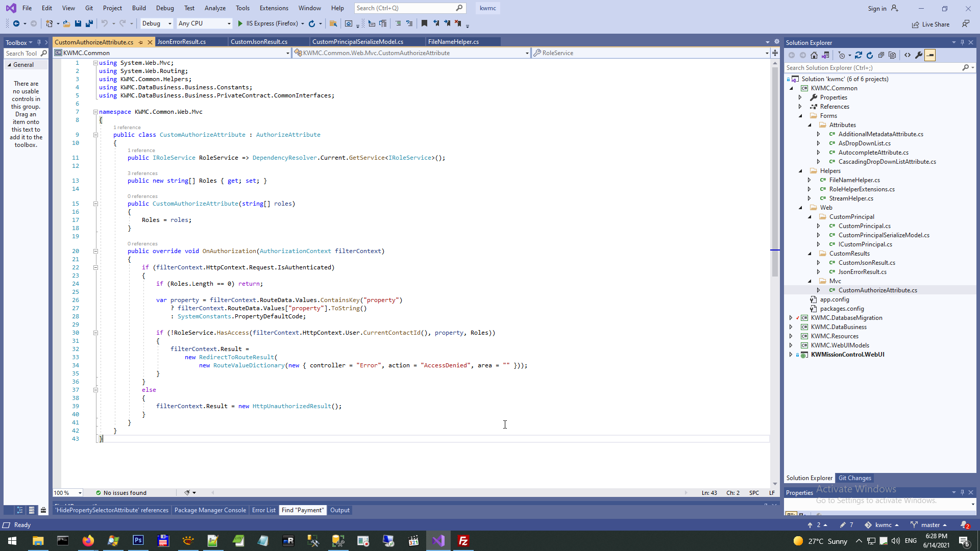Click the bookmark toggle icon in toolbar
Image resolution: width=980 pixels, height=551 pixels.
pyautogui.click(x=424, y=23)
